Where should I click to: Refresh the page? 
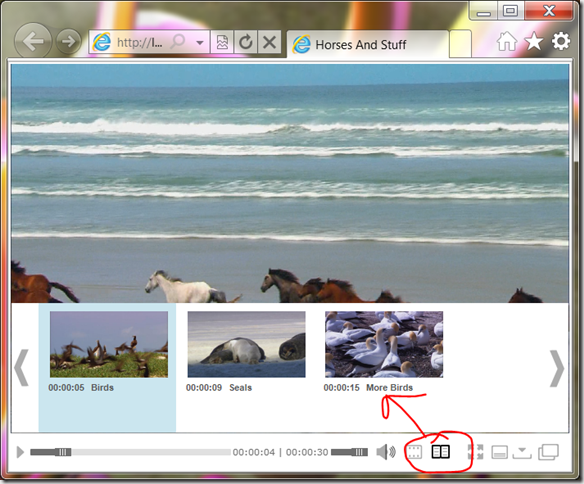pos(246,42)
